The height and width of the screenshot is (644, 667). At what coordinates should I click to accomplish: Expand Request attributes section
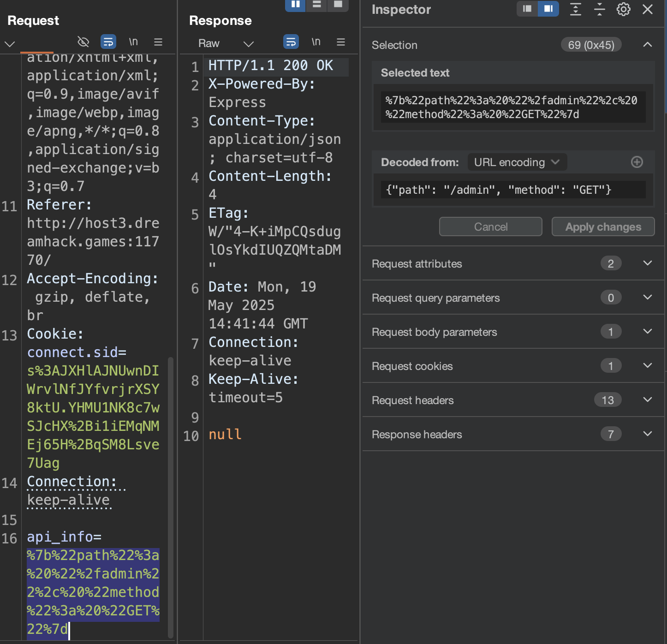[x=513, y=263]
